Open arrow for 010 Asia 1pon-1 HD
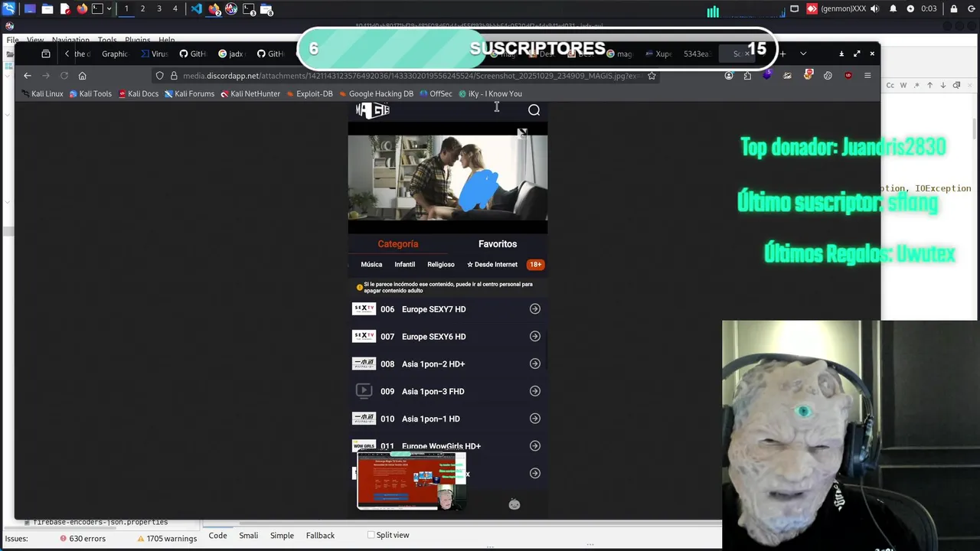Image resolution: width=980 pixels, height=551 pixels. point(535,419)
